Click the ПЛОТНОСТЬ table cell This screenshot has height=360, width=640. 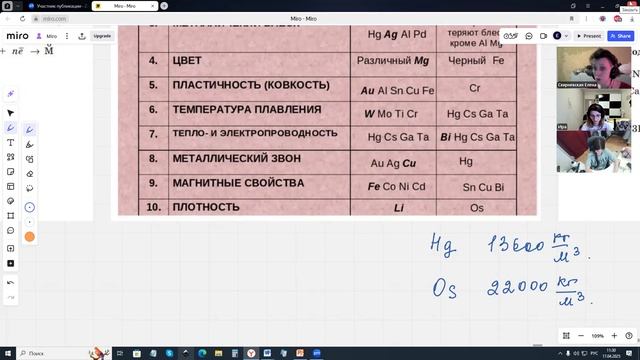(259, 207)
